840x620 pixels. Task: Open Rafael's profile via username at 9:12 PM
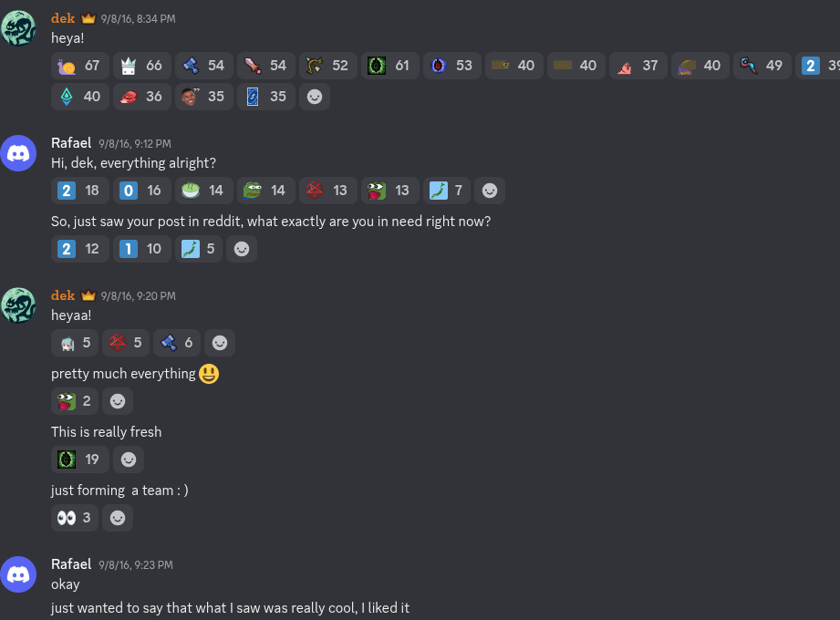pyautogui.click(x=71, y=143)
